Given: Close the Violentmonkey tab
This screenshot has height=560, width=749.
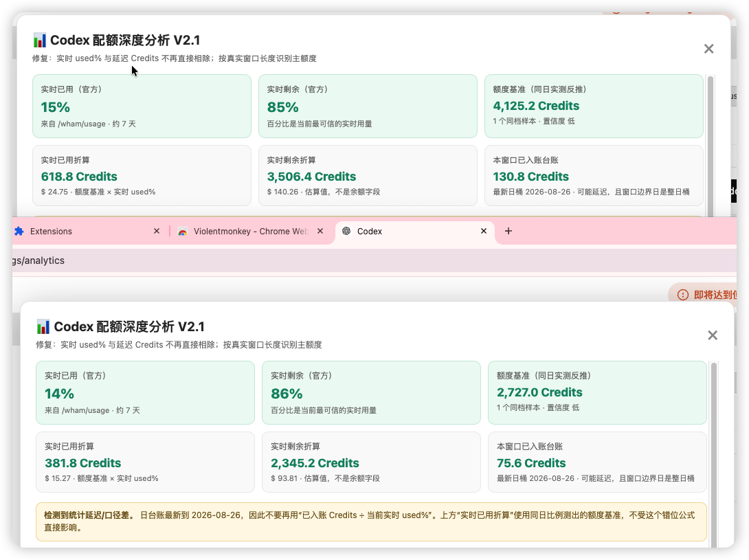Looking at the screenshot, I should tap(320, 232).
